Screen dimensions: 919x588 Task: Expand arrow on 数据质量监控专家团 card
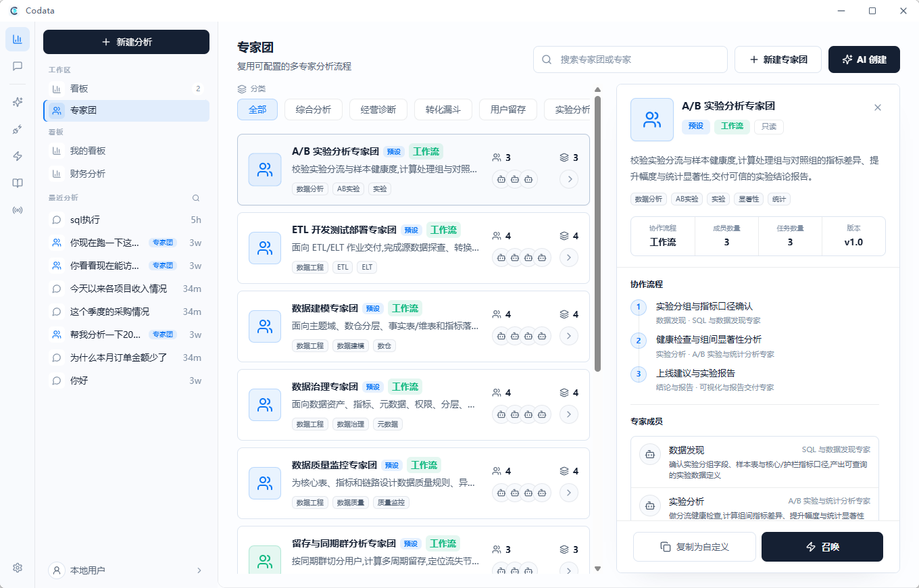tap(569, 493)
